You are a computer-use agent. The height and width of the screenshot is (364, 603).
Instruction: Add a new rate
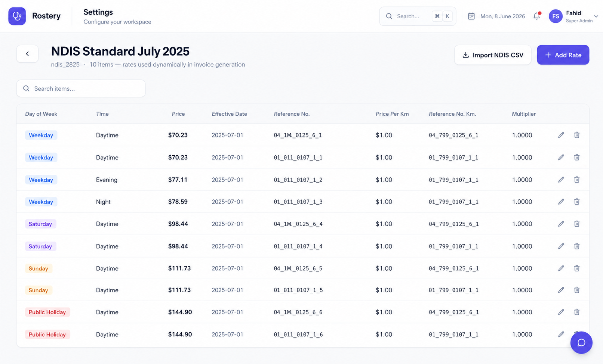click(x=563, y=55)
